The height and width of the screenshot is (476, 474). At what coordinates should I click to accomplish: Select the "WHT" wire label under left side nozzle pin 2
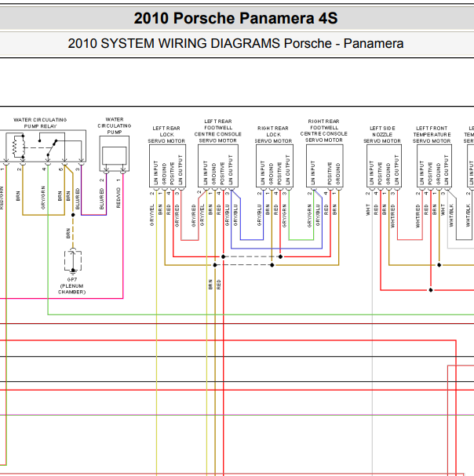[x=368, y=209]
